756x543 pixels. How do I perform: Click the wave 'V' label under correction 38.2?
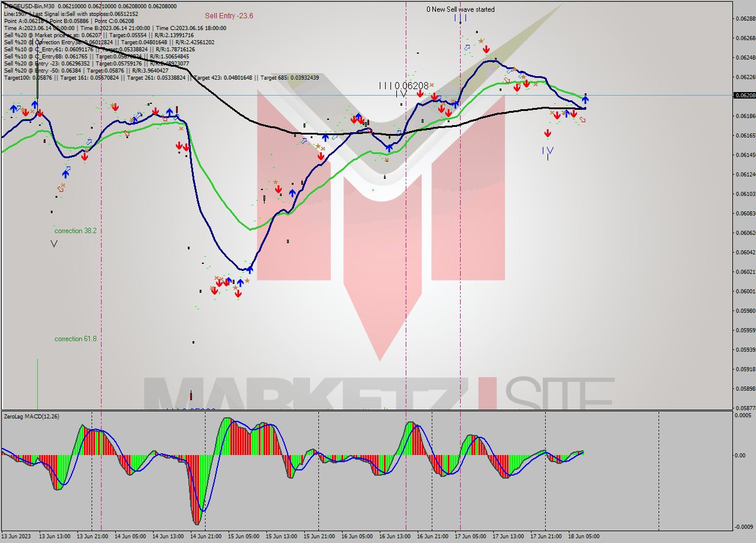coord(54,243)
